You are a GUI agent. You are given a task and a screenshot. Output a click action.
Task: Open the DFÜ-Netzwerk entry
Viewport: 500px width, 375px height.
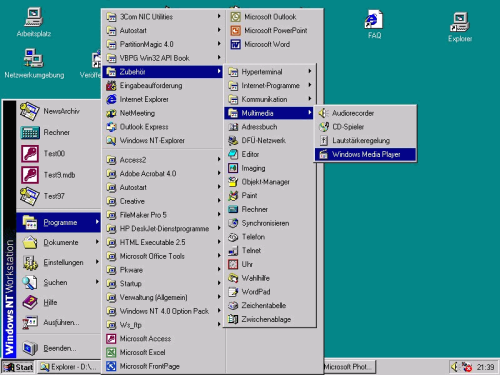point(269,140)
